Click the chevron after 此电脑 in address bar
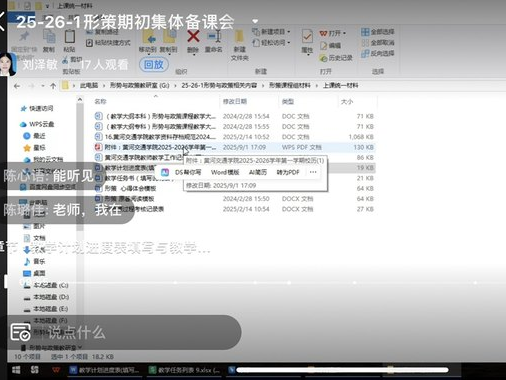 [x=104, y=86]
